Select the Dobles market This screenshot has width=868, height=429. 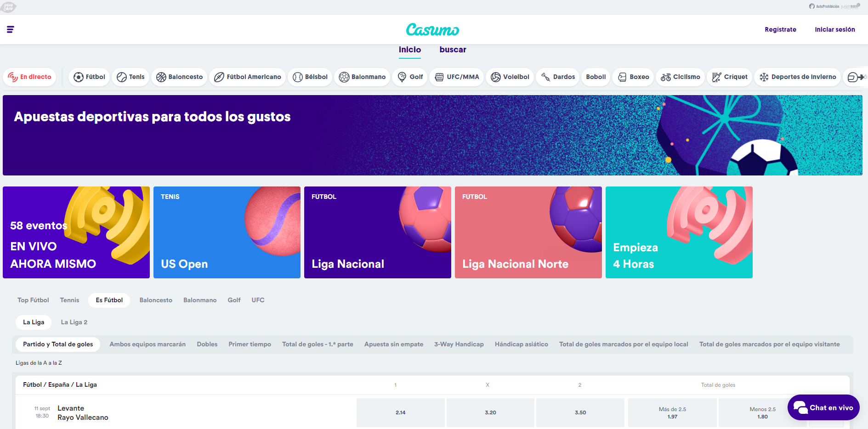[x=207, y=344]
